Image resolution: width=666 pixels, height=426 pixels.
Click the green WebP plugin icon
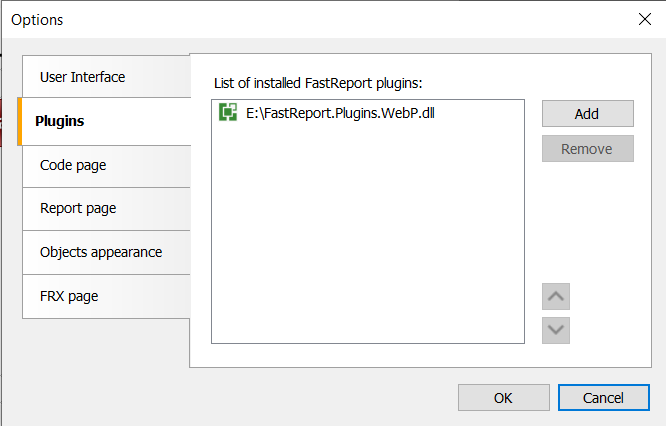[227, 113]
